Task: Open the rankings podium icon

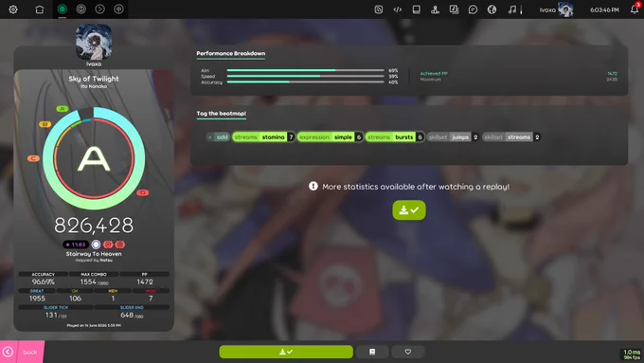Action: (435, 9)
